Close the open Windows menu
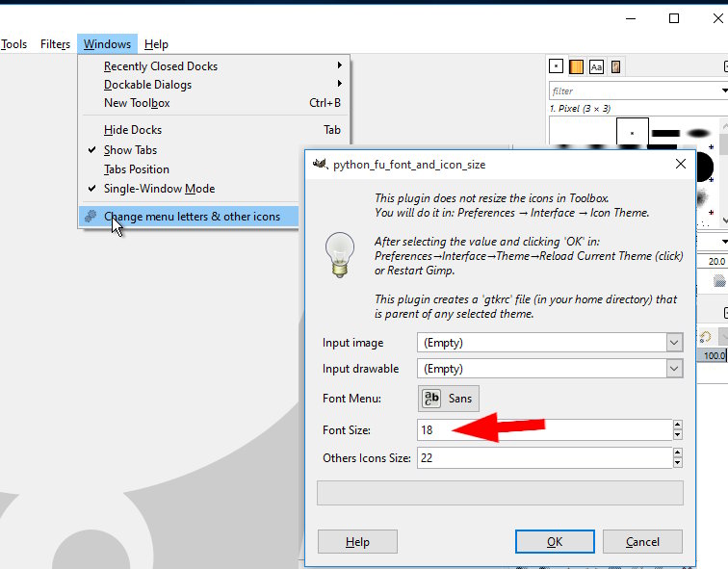This screenshot has height=569, width=728. (107, 44)
